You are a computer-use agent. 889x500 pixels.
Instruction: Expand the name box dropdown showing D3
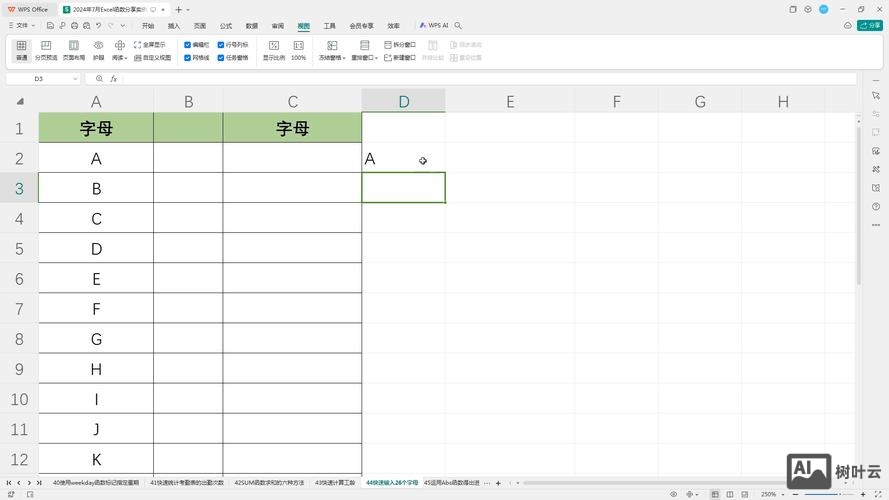pos(75,79)
